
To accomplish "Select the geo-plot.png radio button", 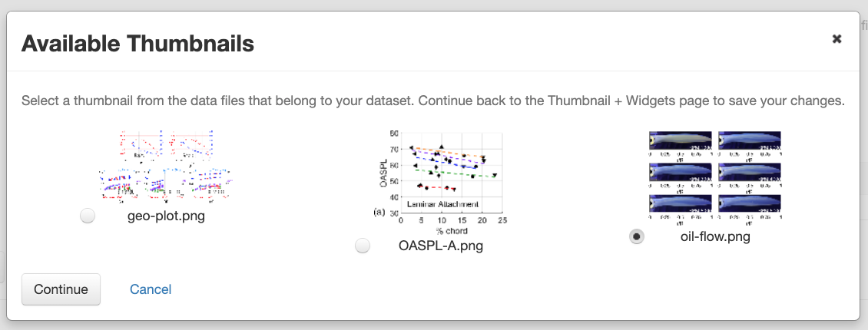I will (x=88, y=216).
